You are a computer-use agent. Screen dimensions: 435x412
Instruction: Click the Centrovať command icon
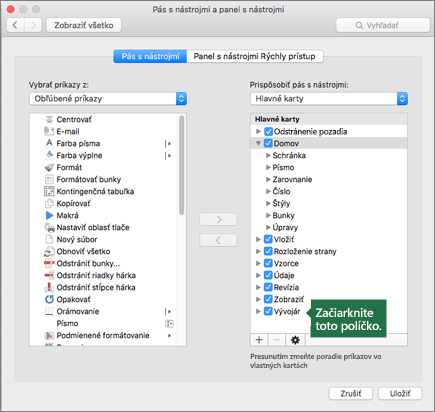coord(49,119)
